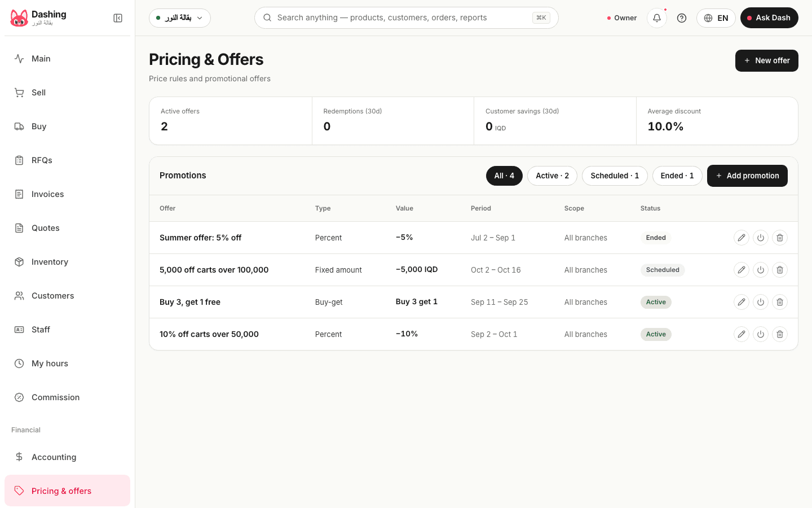Image resolution: width=812 pixels, height=508 pixels.
Task: Open Invoices in sidebar
Action: [67, 194]
